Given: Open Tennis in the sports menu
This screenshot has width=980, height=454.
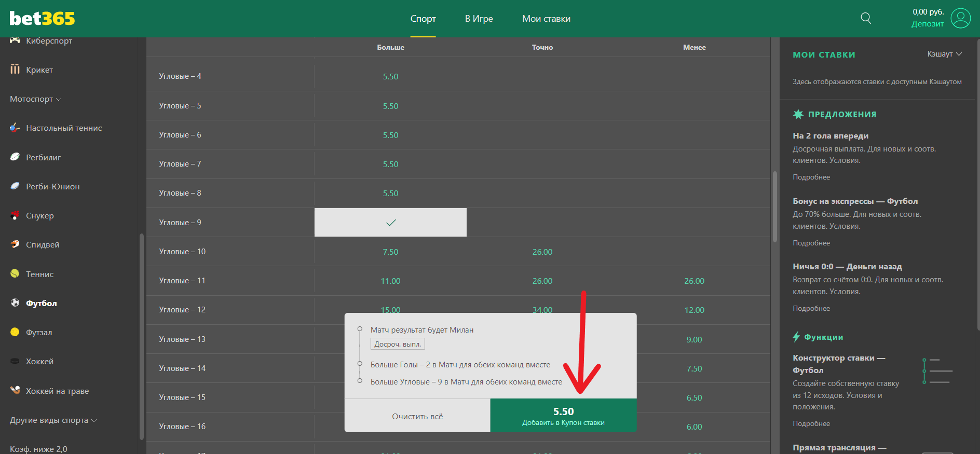Looking at the screenshot, I should pos(40,274).
